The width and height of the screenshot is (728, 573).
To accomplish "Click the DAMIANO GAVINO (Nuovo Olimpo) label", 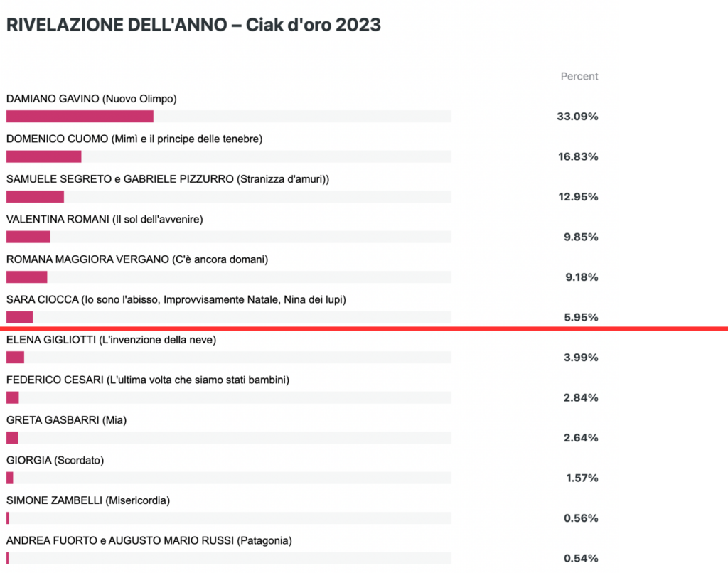I will 92,99.
